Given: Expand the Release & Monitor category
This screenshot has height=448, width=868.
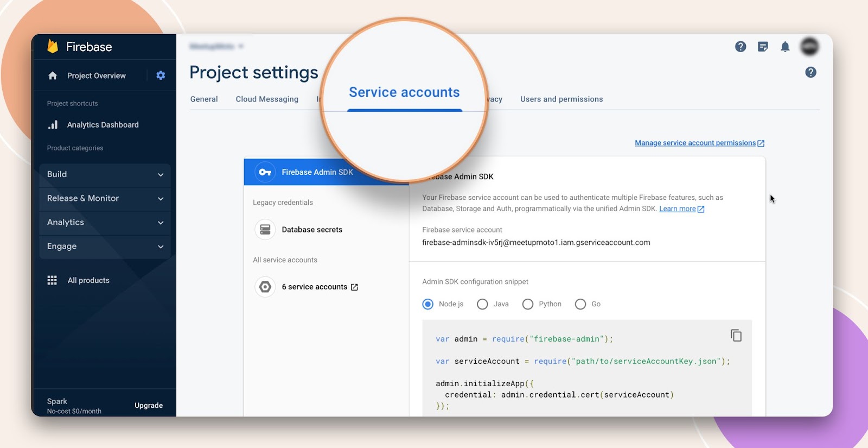Looking at the screenshot, I should 105,198.
